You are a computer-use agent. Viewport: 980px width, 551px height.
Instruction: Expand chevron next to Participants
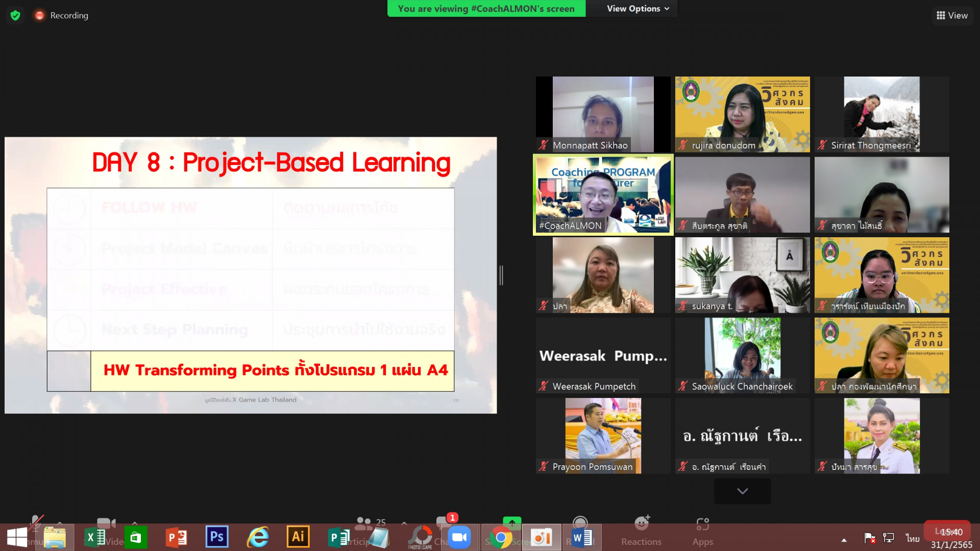coord(404,523)
